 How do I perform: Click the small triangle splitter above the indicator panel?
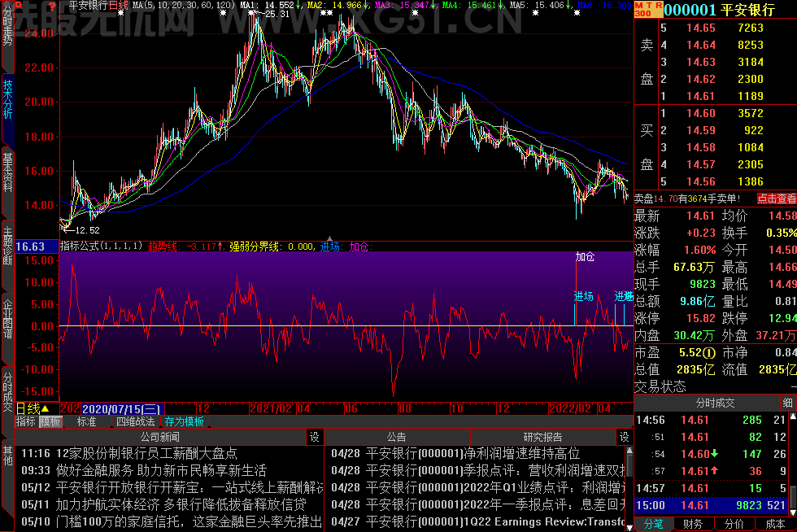click(329, 238)
